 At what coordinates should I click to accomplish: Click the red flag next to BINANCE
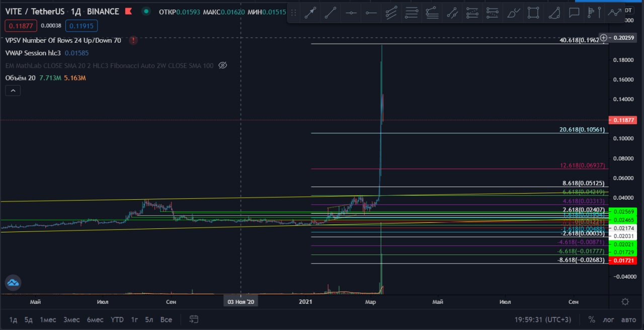pos(128,11)
